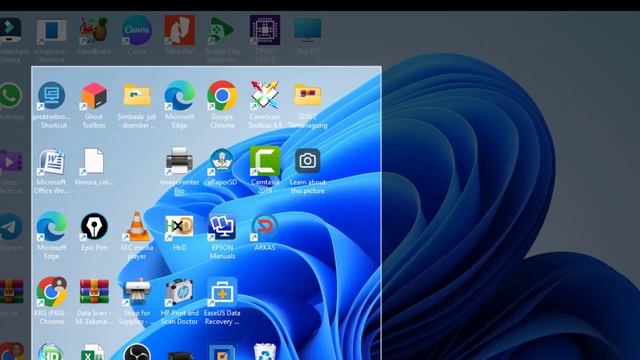Select Microsoft Edge icon beside Epic Pen
640x360 pixels.
coord(51,227)
